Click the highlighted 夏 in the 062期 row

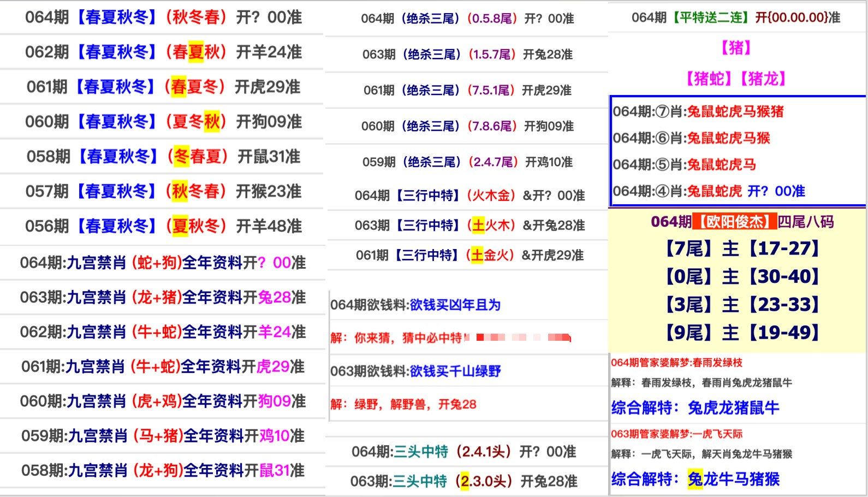coord(196,52)
